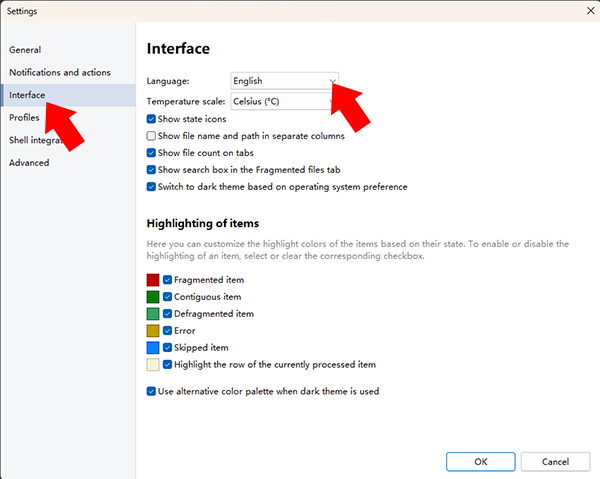Disable switching to dark theme automatically

tap(151, 187)
